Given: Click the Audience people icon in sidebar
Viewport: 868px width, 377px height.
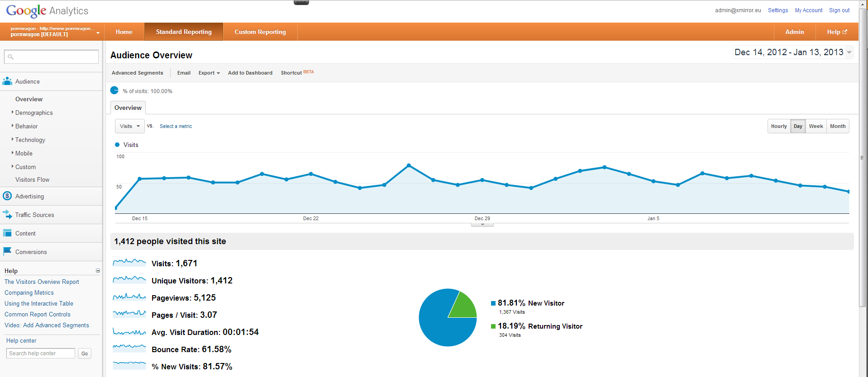Looking at the screenshot, I should pyautogui.click(x=7, y=81).
